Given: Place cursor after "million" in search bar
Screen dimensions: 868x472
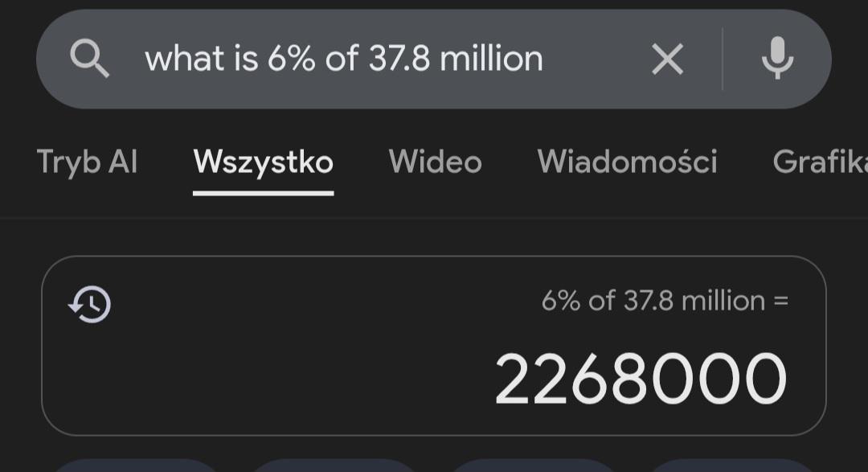Looking at the screenshot, I should (545, 59).
